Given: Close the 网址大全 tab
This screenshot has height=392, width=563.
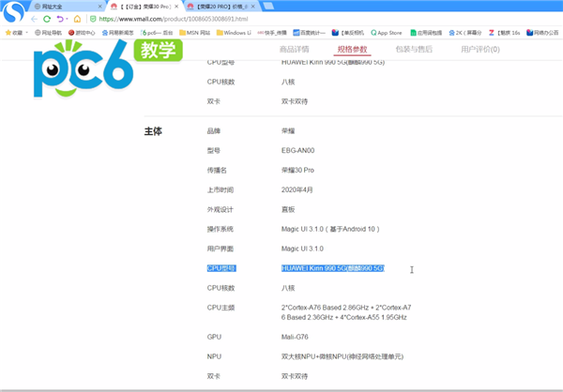Looking at the screenshot, I should click(x=99, y=7).
